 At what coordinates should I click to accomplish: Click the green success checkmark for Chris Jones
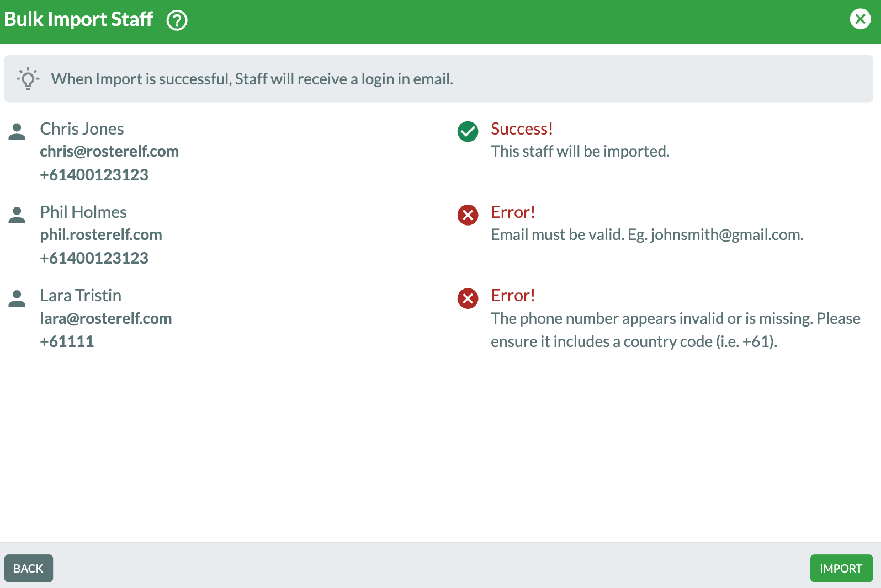468,131
